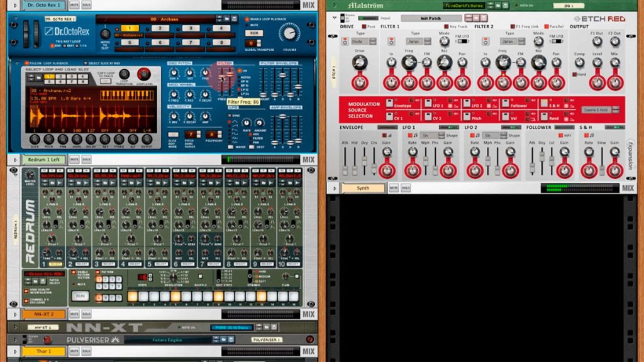644x362 pixels.
Task: Click the loop slot browse folder icon
Action: tap(38, 77)
